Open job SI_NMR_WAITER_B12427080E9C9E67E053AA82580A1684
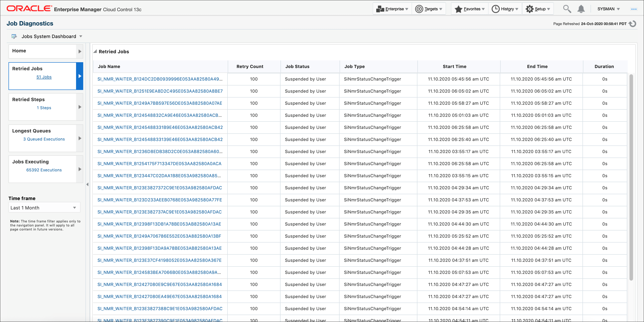Viewport: 644px width, 322px height. (x=159, y=284)
